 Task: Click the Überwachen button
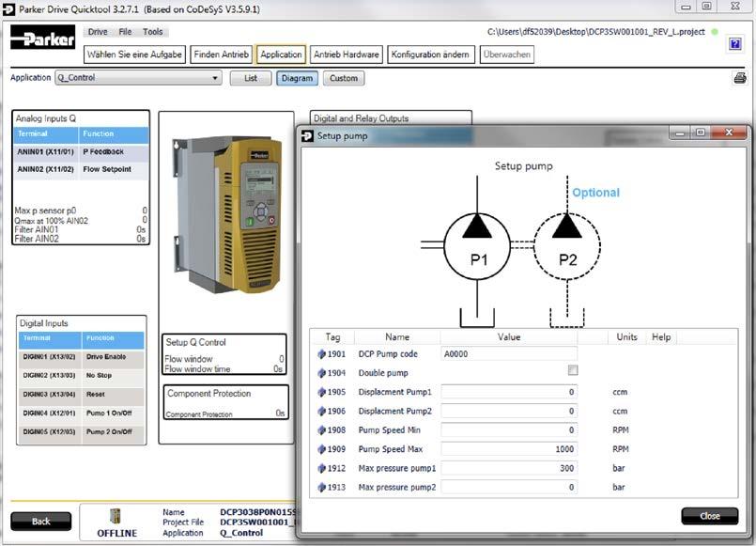507,55
